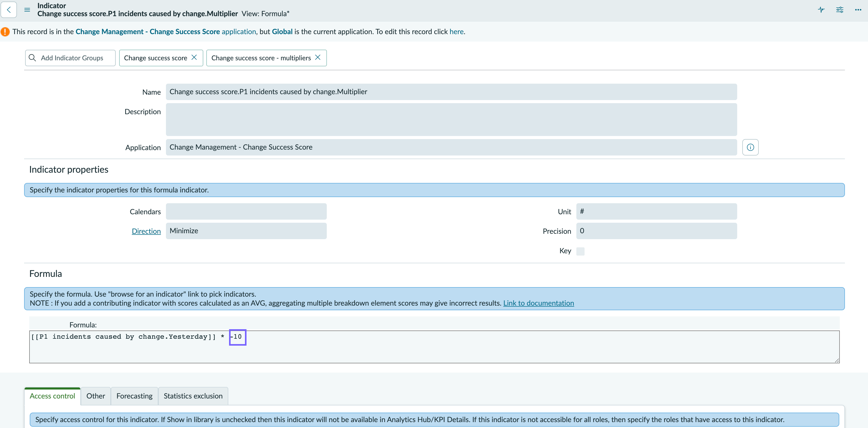Image resolution: width=868 pixels, height=428 pixels.
Task: Switch to the Statistics exclusion tab
Action: coord(193,396)
